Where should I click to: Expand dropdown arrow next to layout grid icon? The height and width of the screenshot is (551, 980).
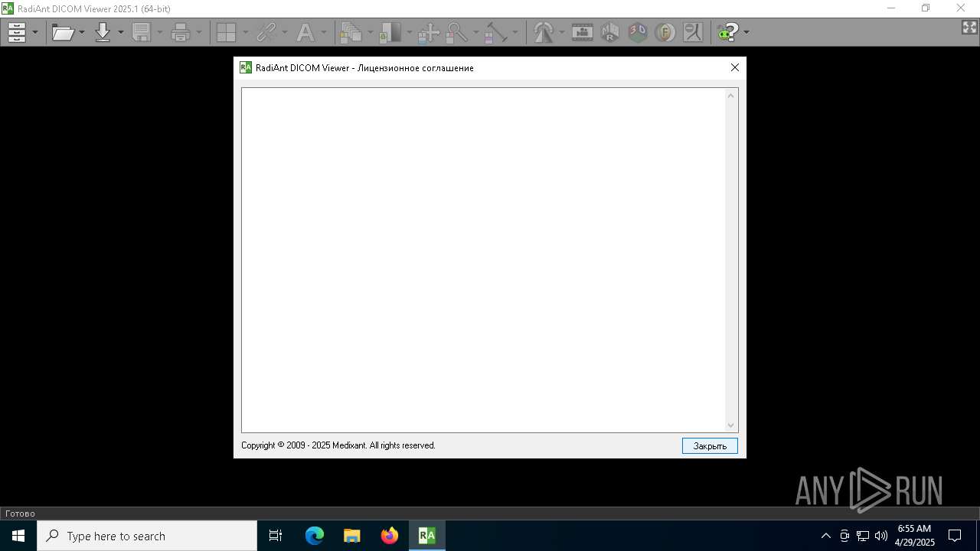(245, 32)
